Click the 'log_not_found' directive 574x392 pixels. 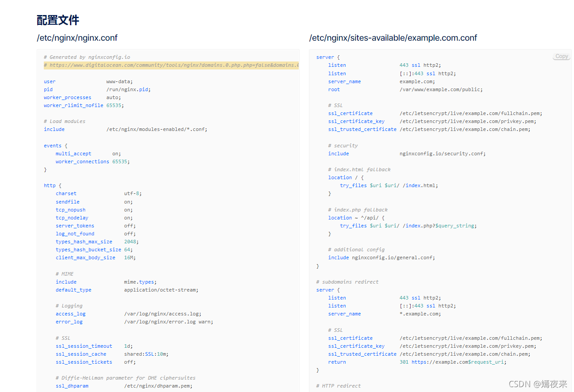(x=75, y=234)
